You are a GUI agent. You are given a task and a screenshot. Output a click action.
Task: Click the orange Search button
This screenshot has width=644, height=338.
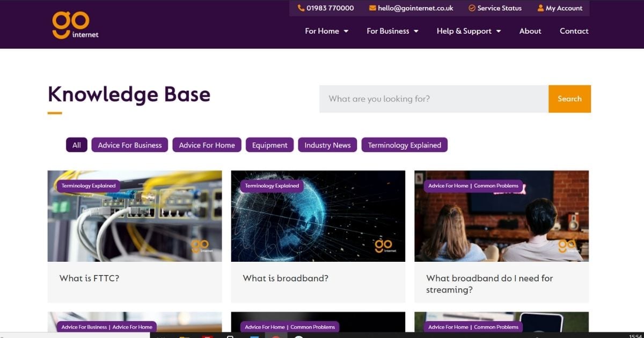[569, 99]
